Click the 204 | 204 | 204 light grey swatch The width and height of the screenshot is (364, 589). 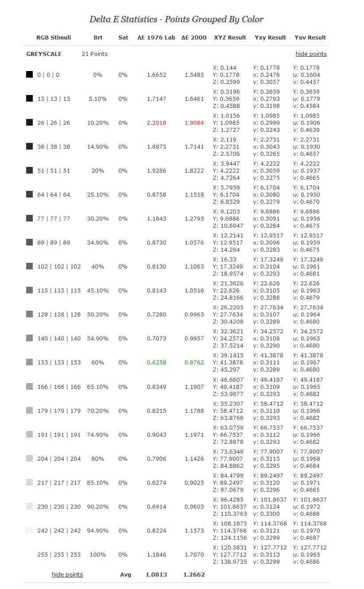coord(30,459)
